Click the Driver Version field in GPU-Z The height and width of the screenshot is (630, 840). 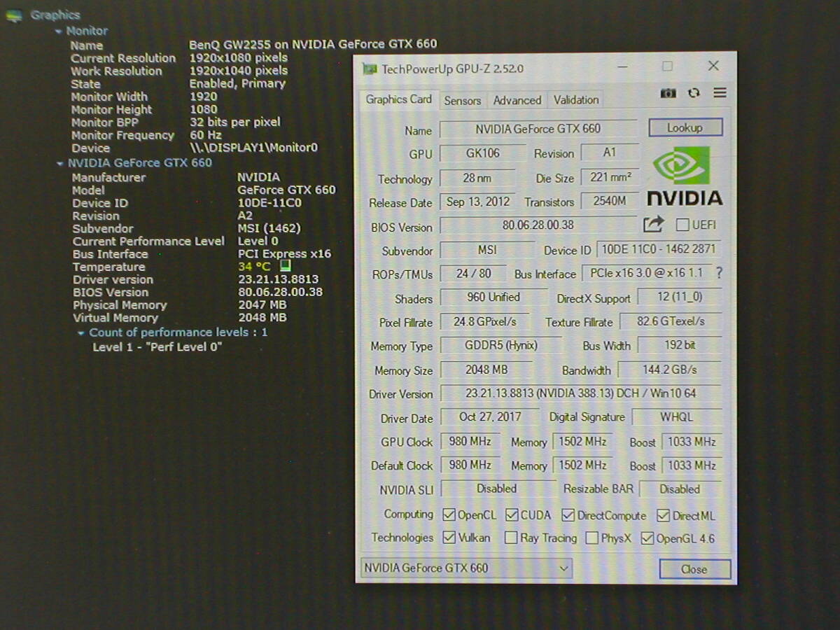click(x=580, y=393)
